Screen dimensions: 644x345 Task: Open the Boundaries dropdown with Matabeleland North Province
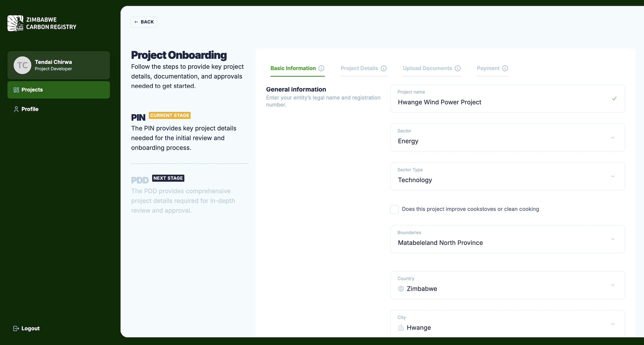point(507,239)
